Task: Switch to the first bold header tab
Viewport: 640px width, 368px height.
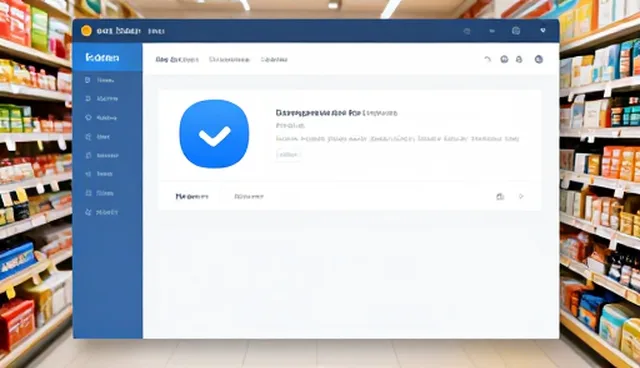Action: (177, 60)
